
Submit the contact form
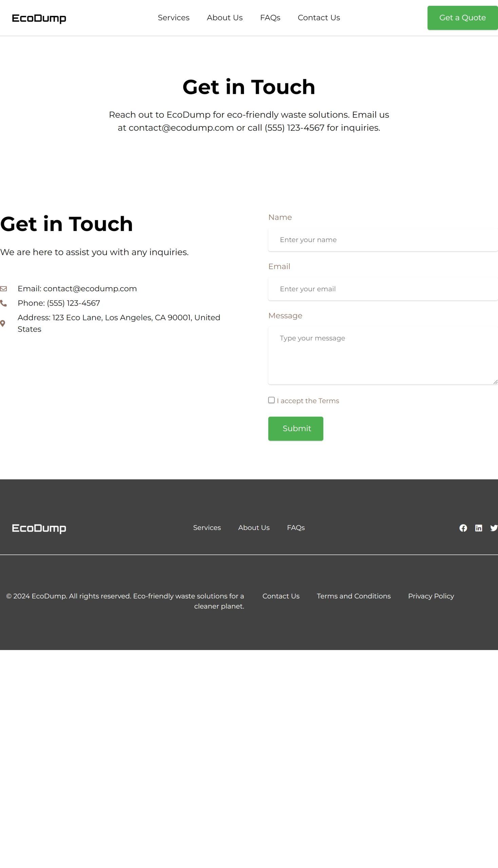point(295,428)
